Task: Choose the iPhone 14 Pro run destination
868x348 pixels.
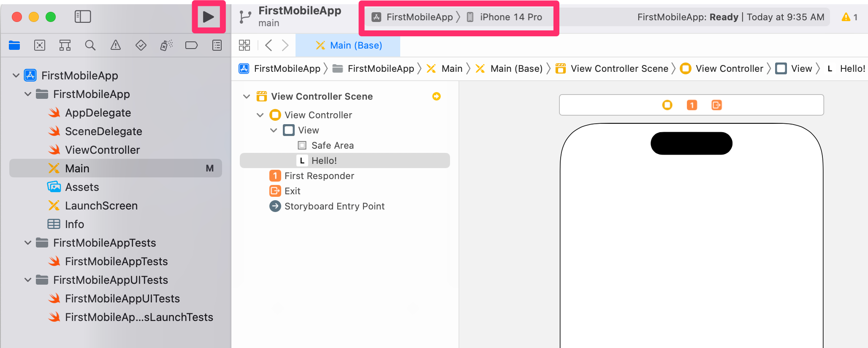Action: click(x=505, y=17)
